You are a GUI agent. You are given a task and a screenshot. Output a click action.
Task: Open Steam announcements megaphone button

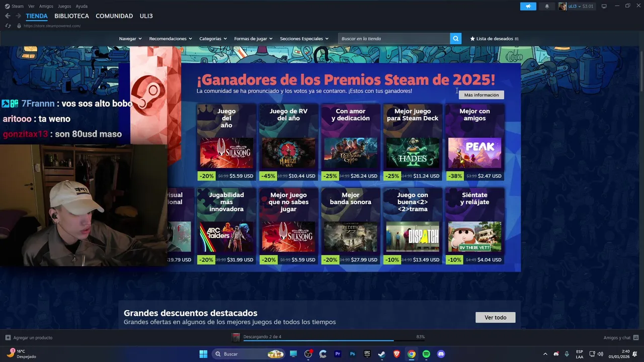click(x=528, y=7)
